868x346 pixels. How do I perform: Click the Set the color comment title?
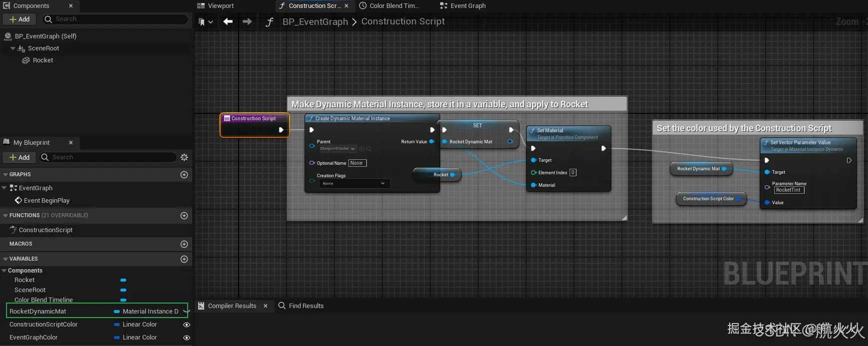(744, 129)
